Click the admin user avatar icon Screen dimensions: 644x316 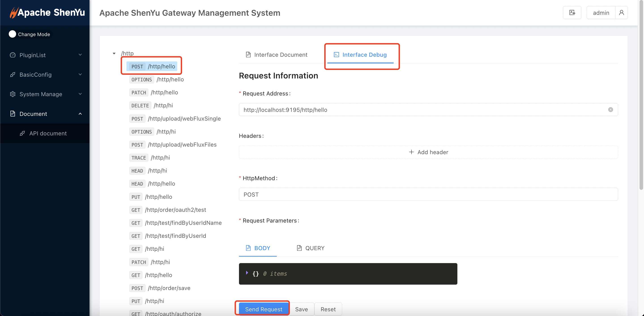[621, 13]
